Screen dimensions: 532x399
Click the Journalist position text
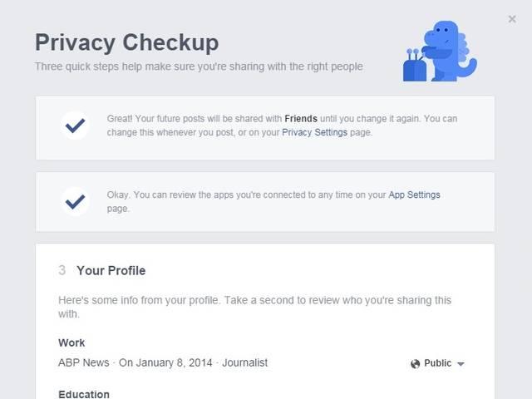244,362
